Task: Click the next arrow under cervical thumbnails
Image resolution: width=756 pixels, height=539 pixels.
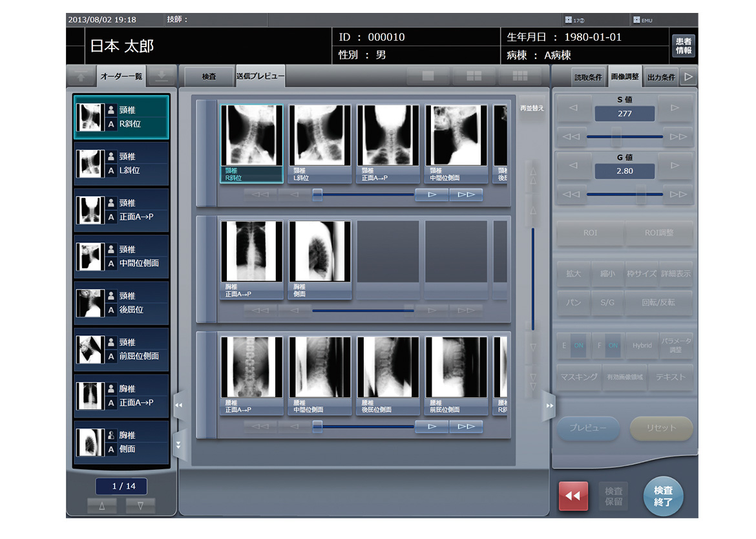Action: click(432, 195)
